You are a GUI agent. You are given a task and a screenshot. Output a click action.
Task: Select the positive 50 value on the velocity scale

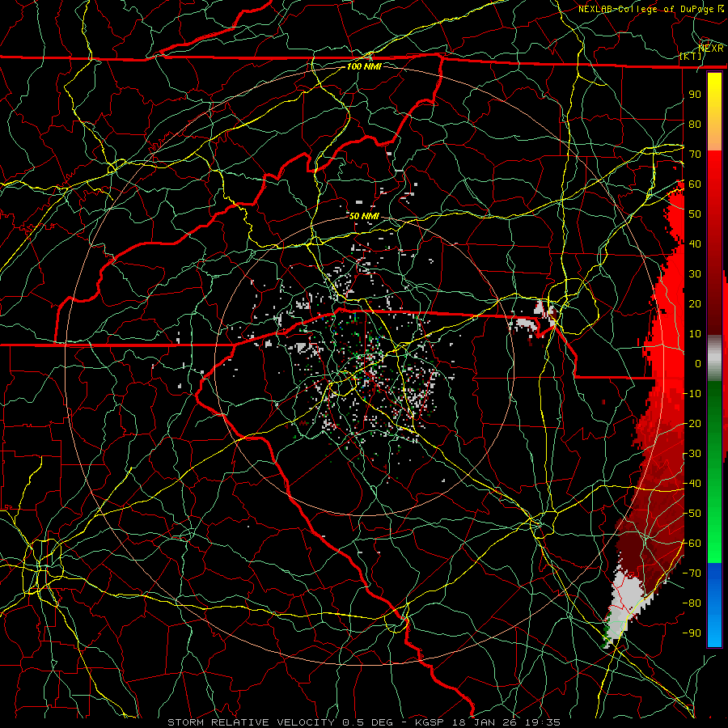(695, 214)
